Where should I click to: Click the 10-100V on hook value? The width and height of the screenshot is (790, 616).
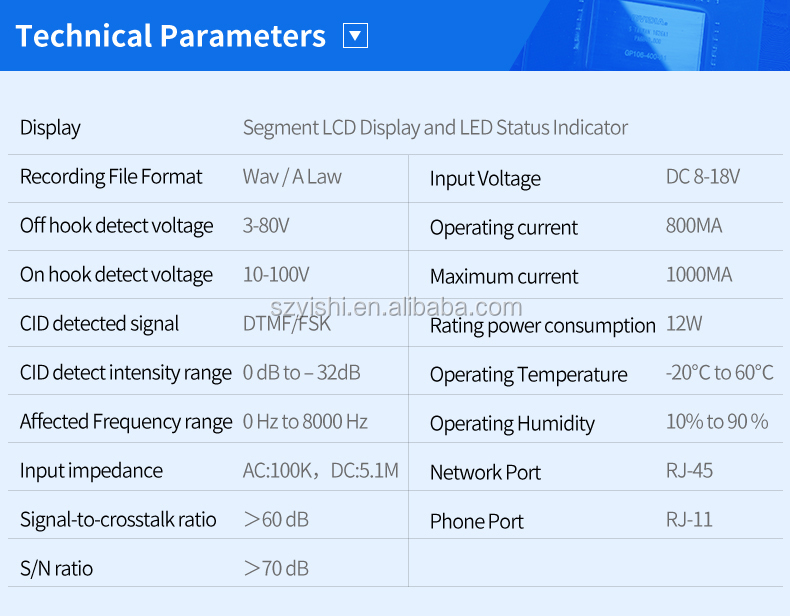tap(276, 275)
